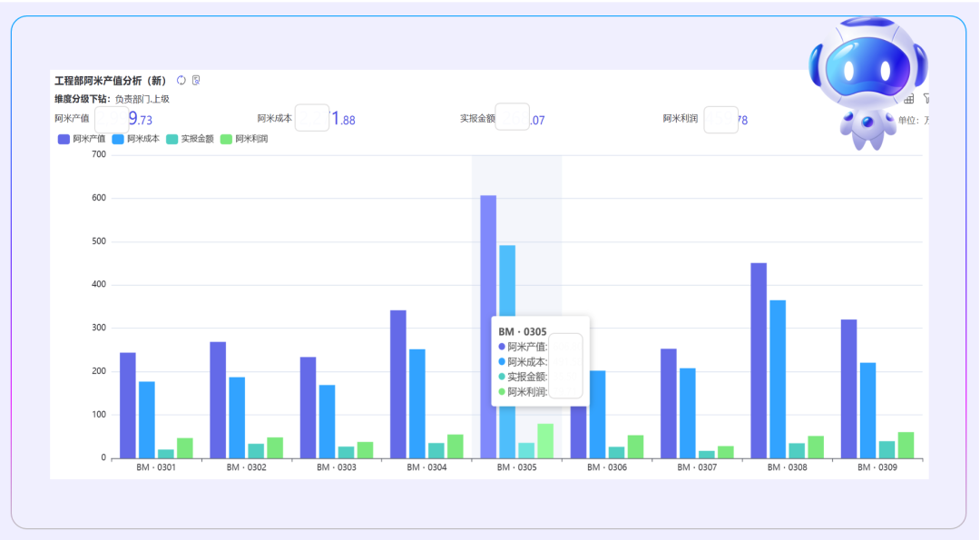Click the 负责部门.上级 drill-down dimension

coord(142,99)
